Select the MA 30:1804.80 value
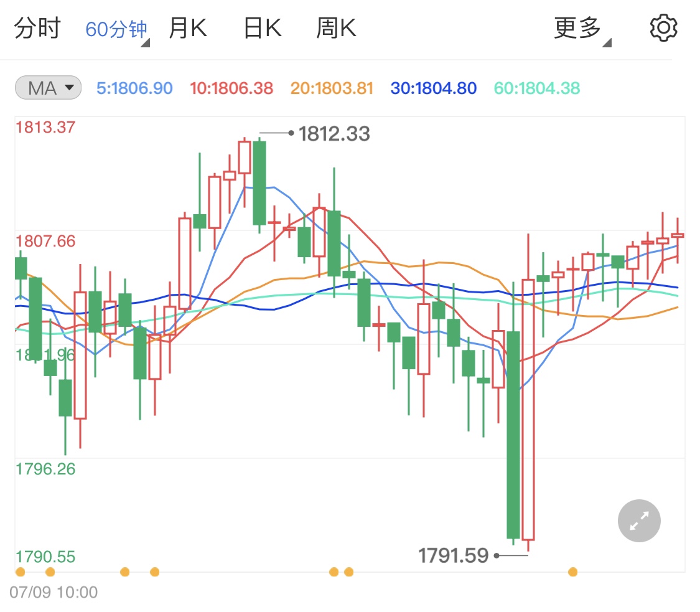 coord(434,88)
